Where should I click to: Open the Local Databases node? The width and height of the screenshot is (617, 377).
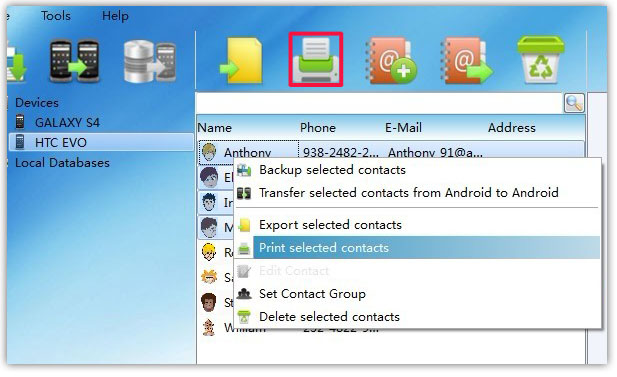pos(62,163)
